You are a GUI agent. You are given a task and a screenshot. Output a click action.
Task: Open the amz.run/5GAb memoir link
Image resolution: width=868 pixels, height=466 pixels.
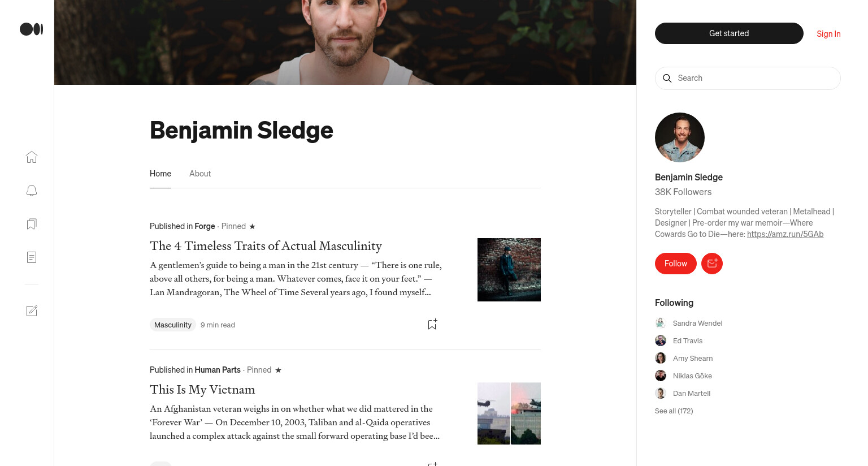pyautogui.click(x=785, y=234)
